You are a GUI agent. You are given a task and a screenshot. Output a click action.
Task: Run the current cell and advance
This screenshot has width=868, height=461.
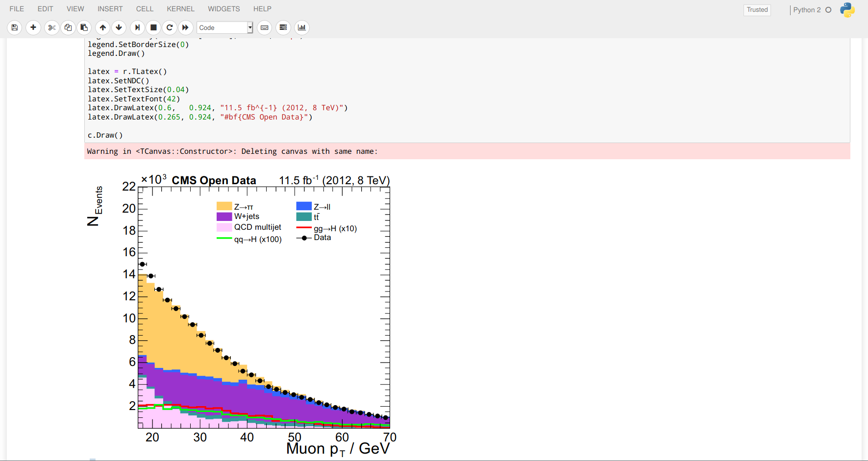(x=137, y=27)
